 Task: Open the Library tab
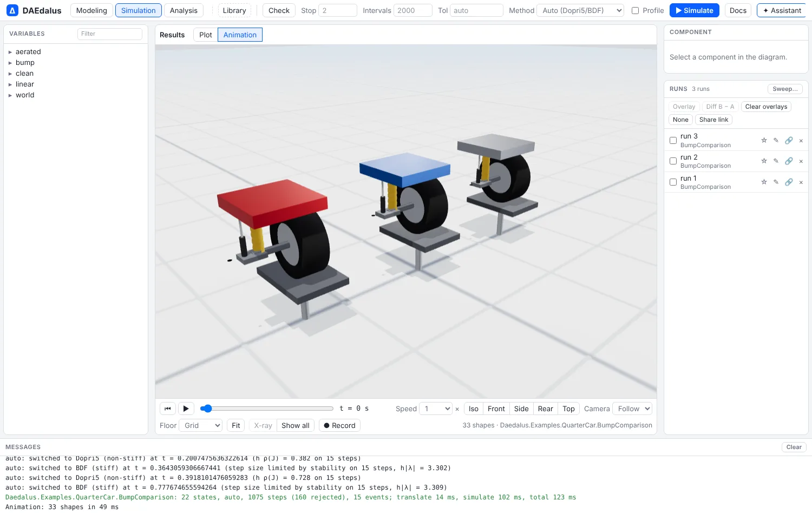point(234,10)
